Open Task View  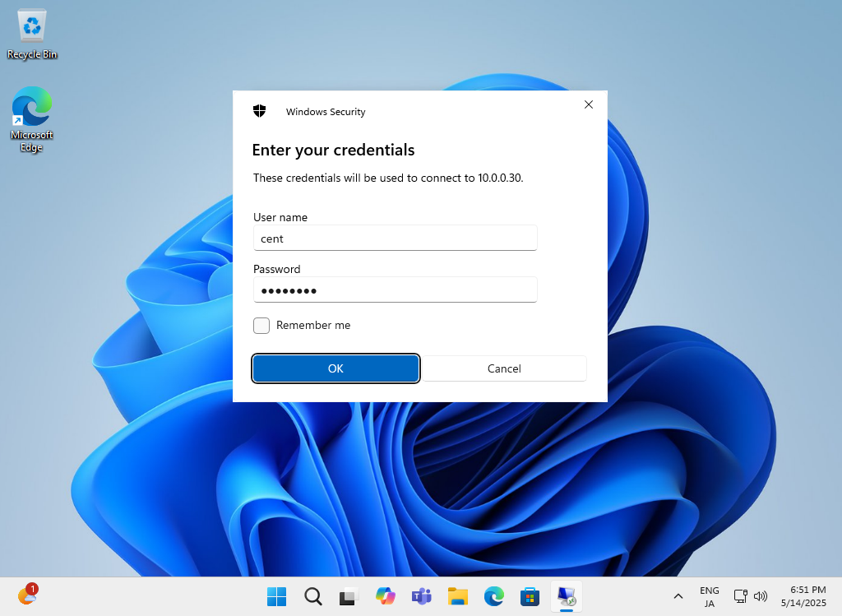click(349, 596)
